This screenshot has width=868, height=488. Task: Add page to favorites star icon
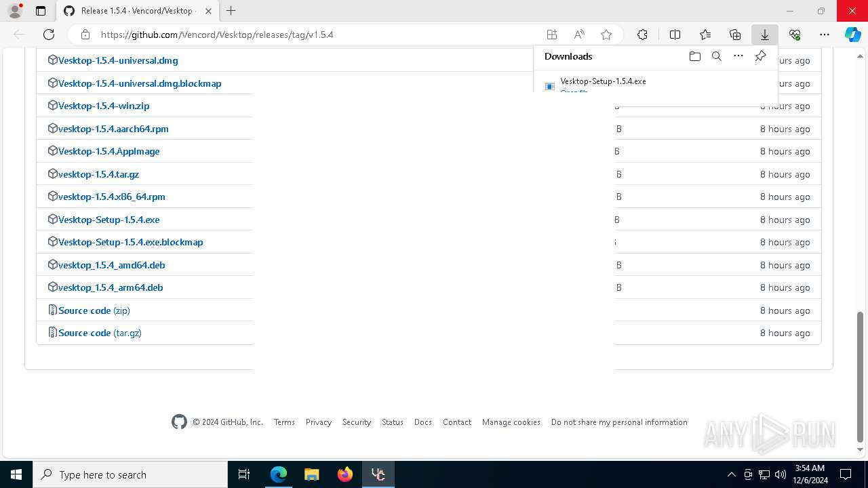(606, 35)
